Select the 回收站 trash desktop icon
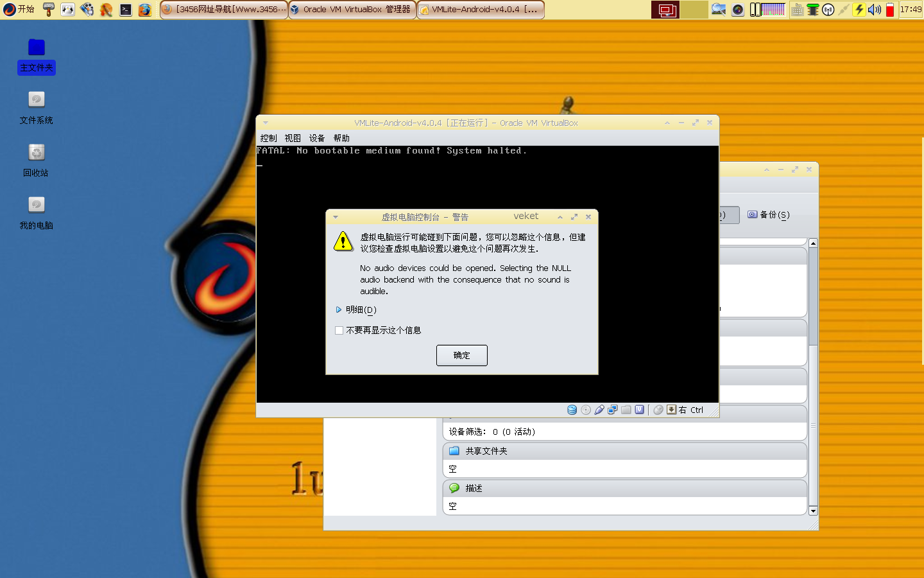The image size is (924, 578). (x=37, y=152)
